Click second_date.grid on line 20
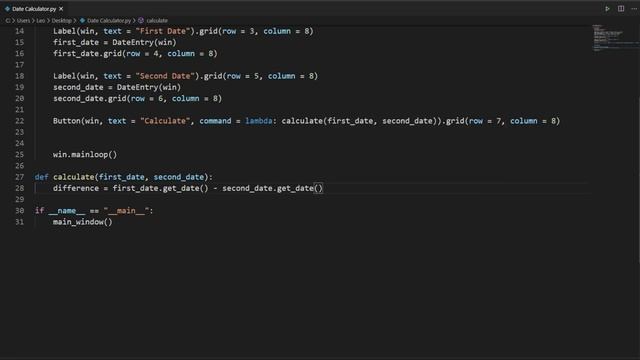The image size is (640, 360). pos(89,98)
